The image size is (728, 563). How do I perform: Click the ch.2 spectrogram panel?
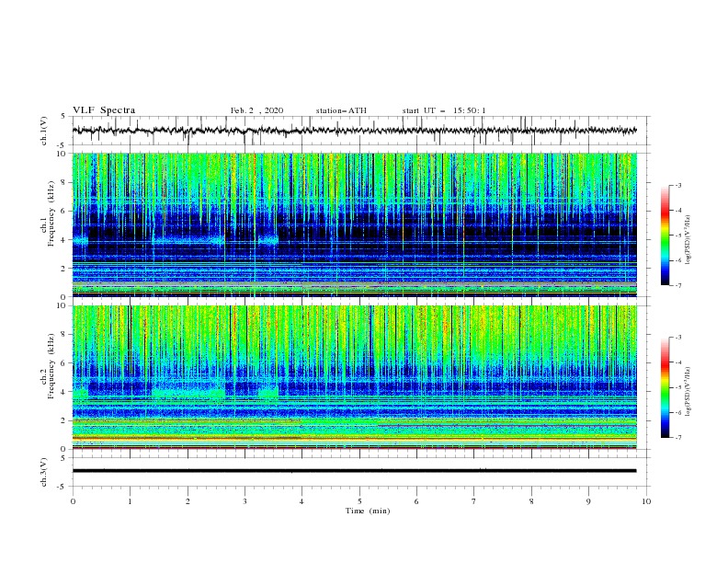click(355, 377)
